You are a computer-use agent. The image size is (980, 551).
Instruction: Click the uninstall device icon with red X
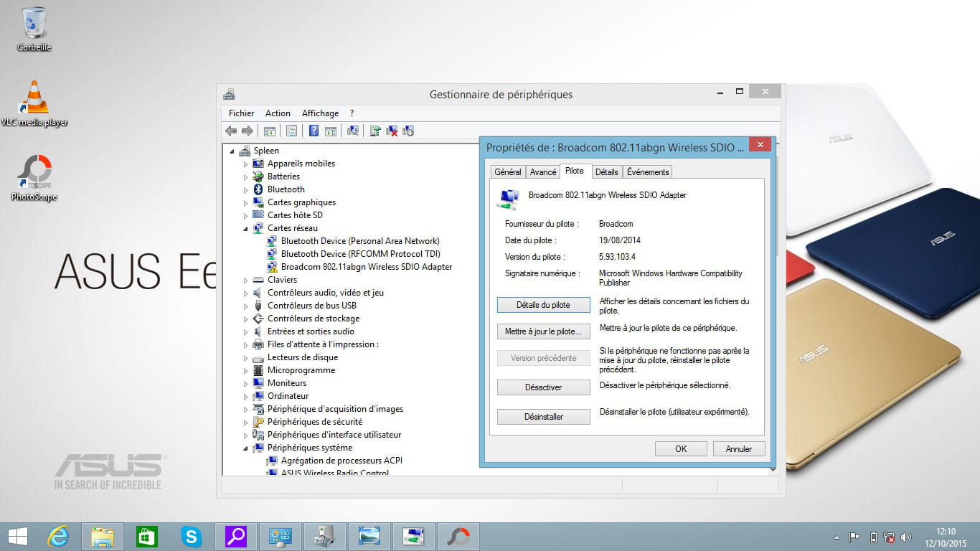(x=392, y=131)
